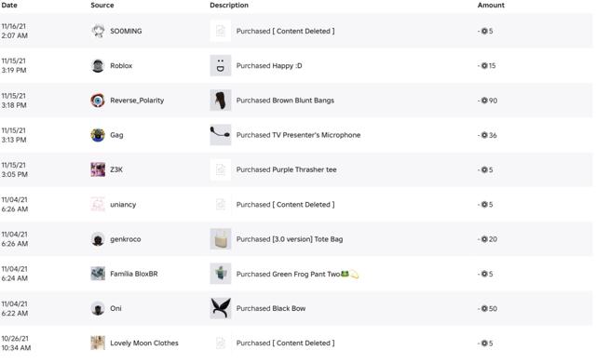Click the Black Bow item thumbnail

[221, 308]
